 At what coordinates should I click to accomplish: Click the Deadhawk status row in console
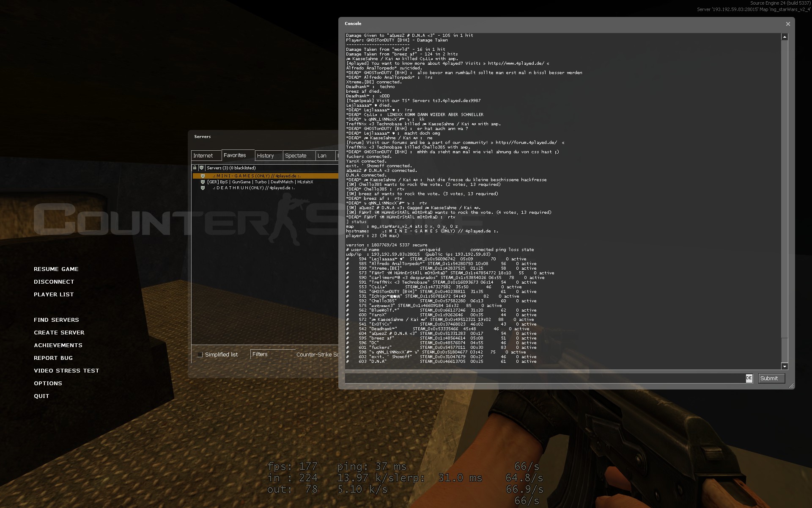coord(438,329)
